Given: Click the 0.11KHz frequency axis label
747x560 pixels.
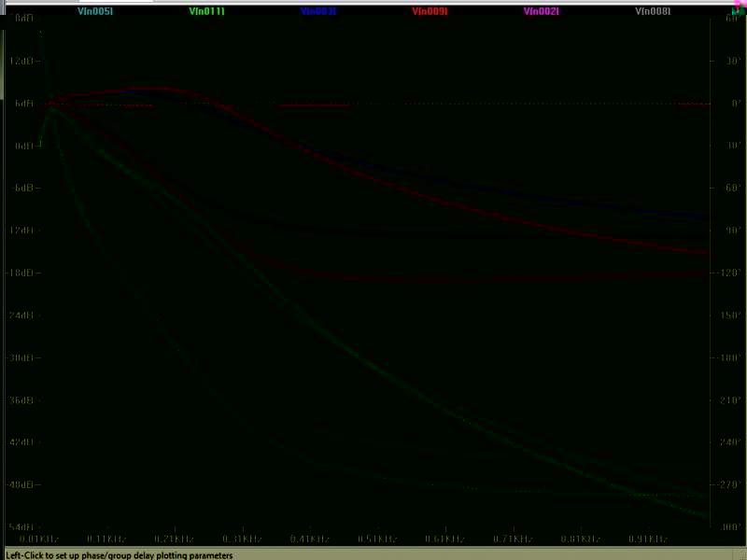Looking at the screenshot, I should (106, 539).
